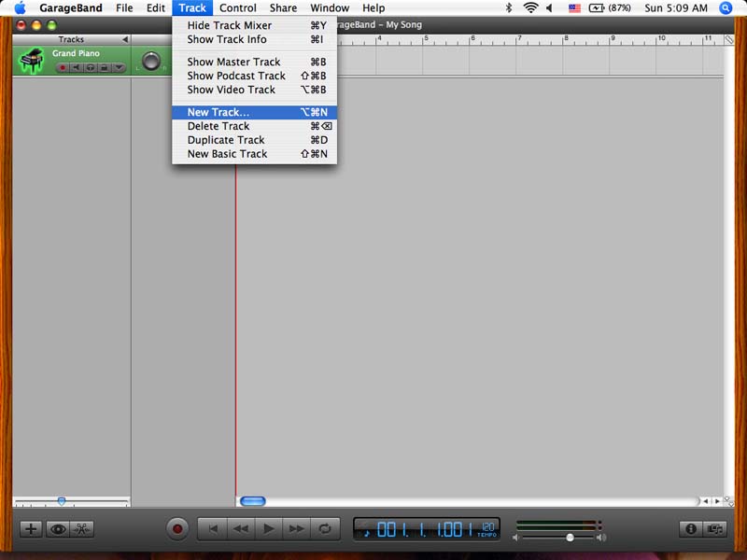Mute the Grand Piano track
This screenshot has height=560, width=747.
tap(76, 67)
